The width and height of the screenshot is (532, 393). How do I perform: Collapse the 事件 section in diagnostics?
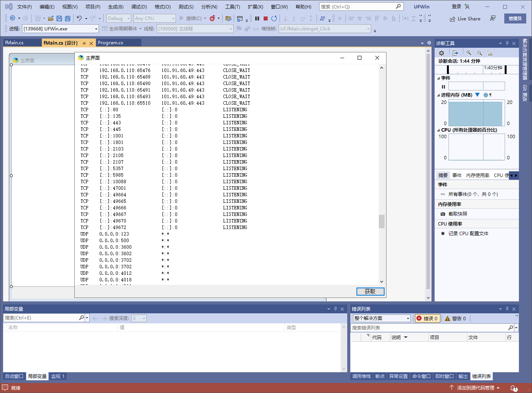(x=438, y=78)
